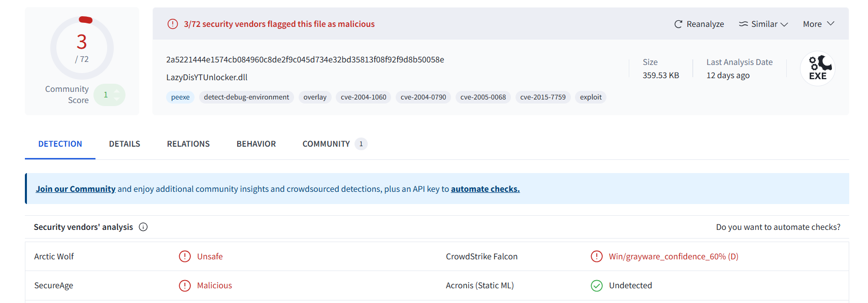Select the file hash text
868x303 pixels.
click(305, 60)
